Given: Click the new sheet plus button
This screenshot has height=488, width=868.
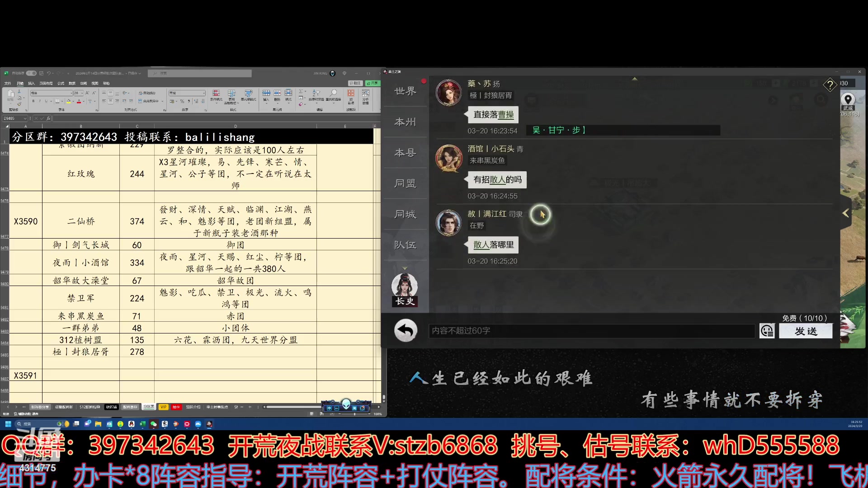Looking at the screenshot, I should click(250, 407).
